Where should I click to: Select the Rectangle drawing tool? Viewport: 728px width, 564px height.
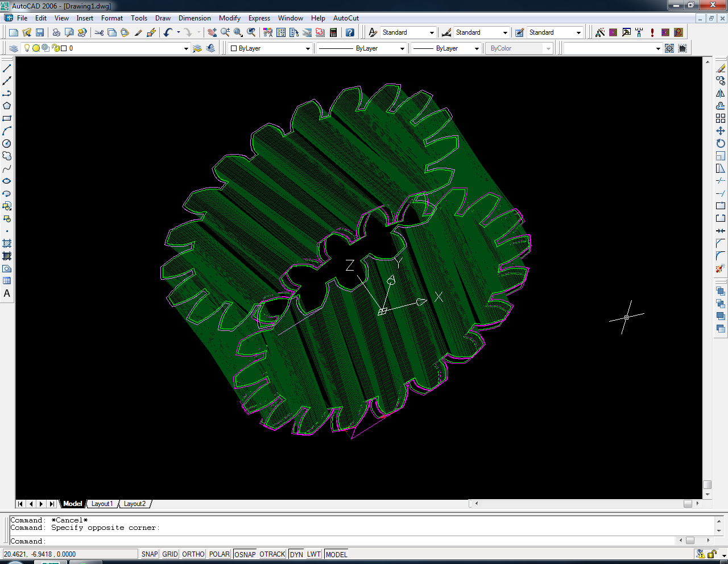[7, 118]
